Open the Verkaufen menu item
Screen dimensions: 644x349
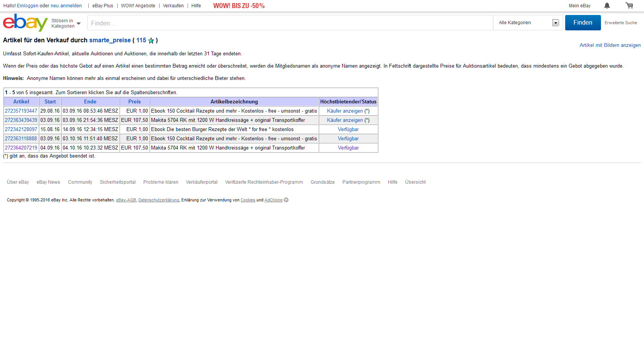[x=173, y=6]
